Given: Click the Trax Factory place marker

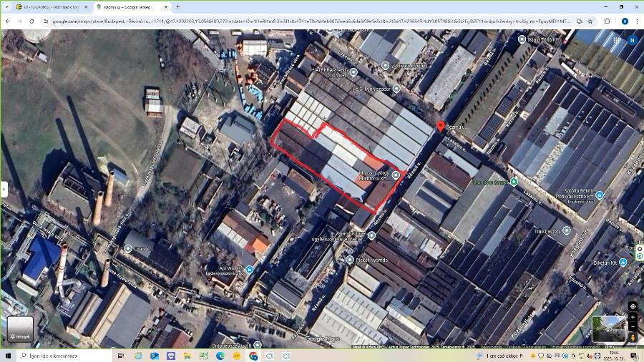Looking at the screenshot, I should 566,230.
